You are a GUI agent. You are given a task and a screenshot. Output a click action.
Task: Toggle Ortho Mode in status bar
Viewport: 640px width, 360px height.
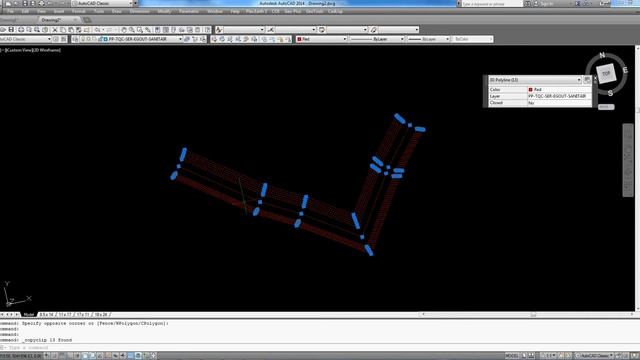click(69, 356)
